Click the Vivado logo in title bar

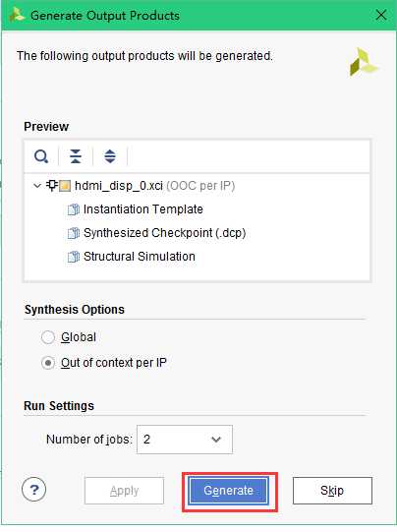pos(17,16)
